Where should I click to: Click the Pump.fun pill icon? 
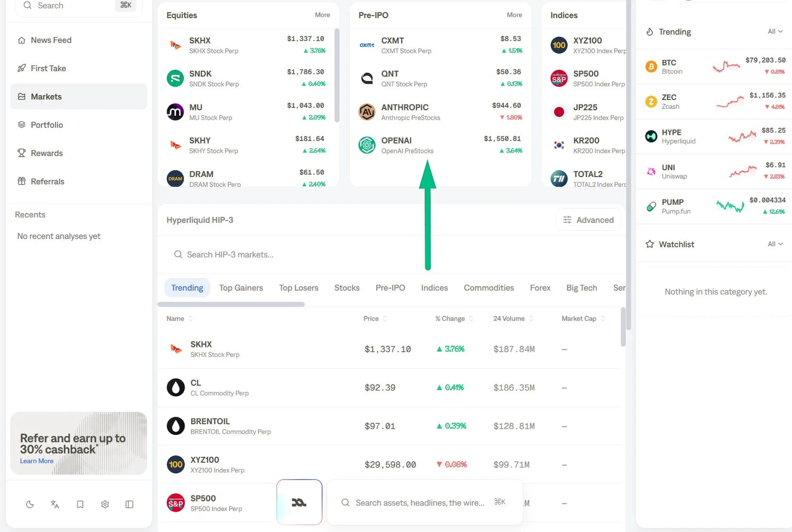[651, 206]
